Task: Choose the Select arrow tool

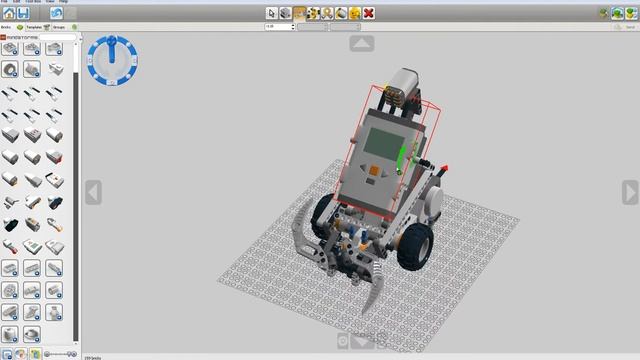Action: (271, 13)
